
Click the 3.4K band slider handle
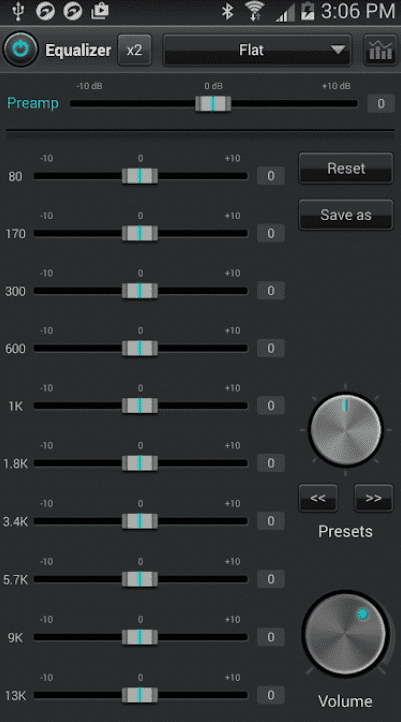[140, 521]
